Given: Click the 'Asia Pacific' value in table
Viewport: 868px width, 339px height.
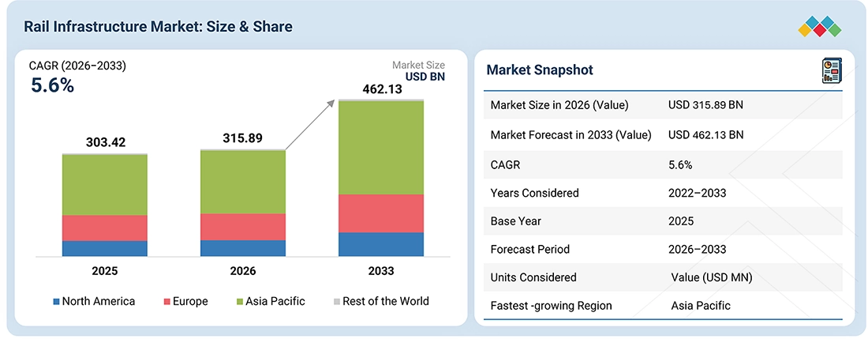Looking at the screenshot, I should (701, 306).
